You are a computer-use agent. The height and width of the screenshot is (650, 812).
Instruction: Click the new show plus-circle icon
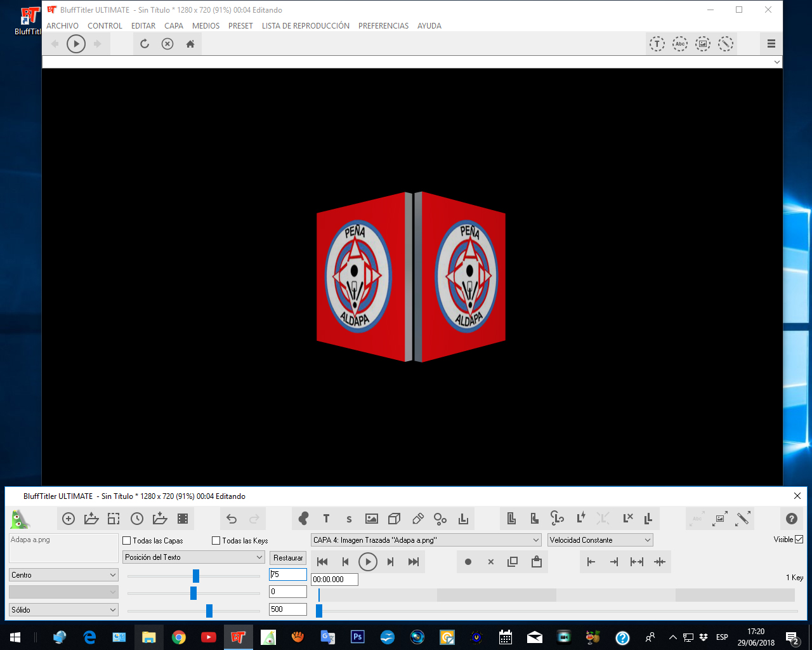[x=69, y=519]
